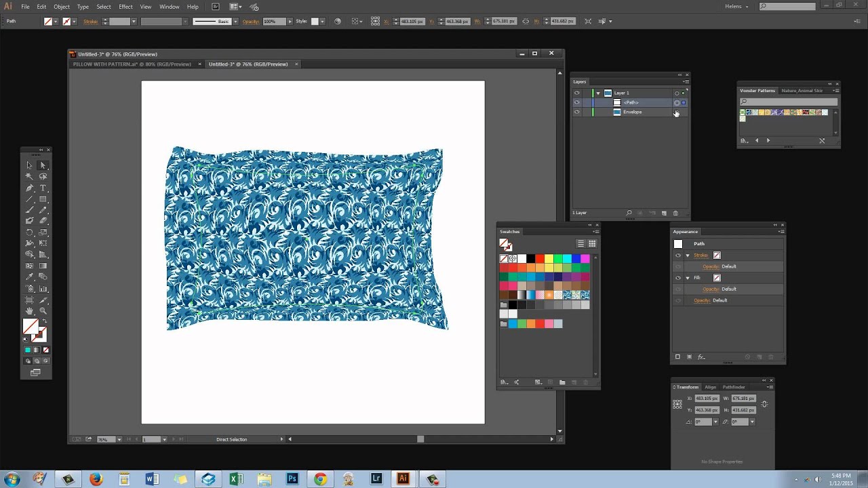
Task: Click target circle for <Path> layer
Action: 677,102
